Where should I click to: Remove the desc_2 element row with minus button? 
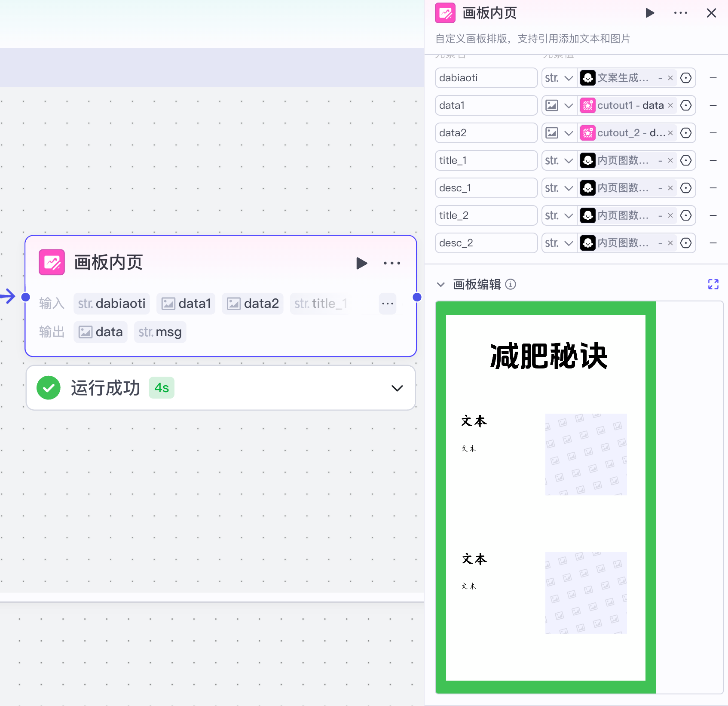pyautogui.click(x=713, y=243)
